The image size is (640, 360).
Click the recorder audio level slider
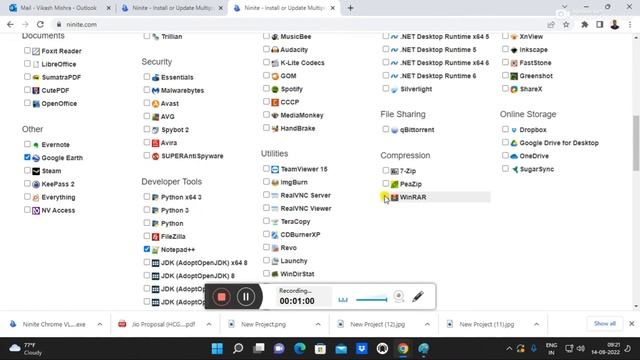[x=371, y=300]
